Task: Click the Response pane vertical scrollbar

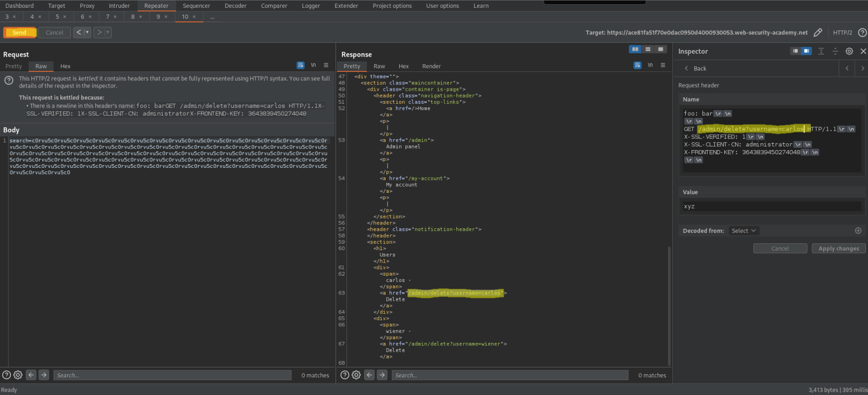Action: [669, 306]
